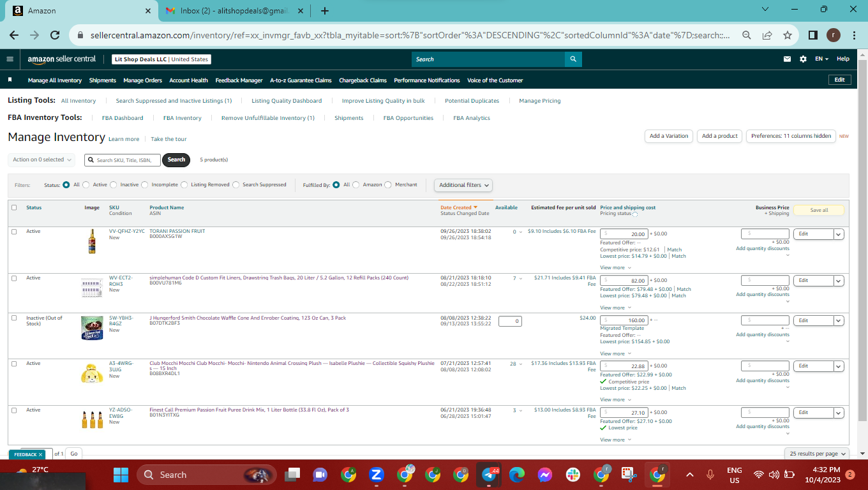Open Preferences: 11 columns hidden
Image resolution: width=868 pixels, height=490 pixels.
point(791,136)
